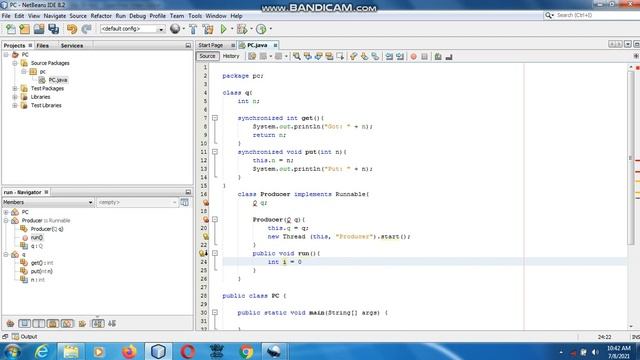Click the red Start Macro Recording icon

[413, 56]
